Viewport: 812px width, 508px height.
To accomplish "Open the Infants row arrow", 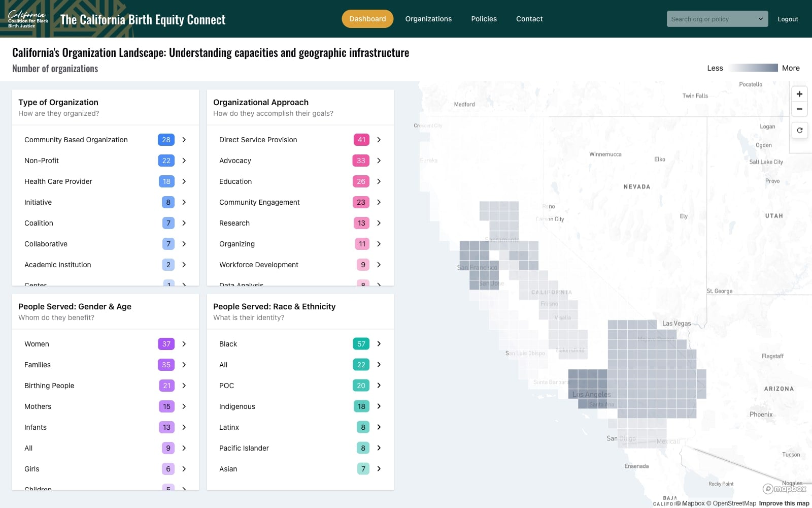I will pyautogui.click(x=184, y=427).
